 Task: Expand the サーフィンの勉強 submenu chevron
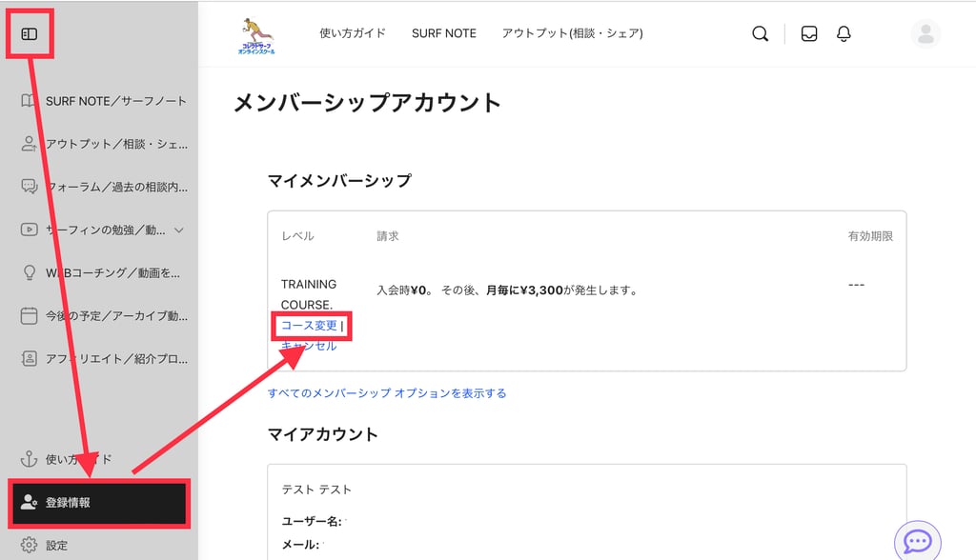[x=179, y=230]
